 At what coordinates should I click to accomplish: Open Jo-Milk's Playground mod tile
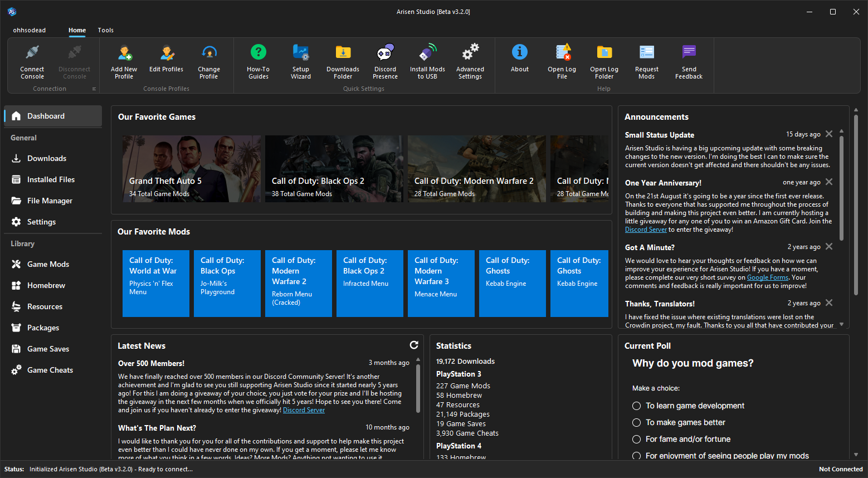point(227,284)
